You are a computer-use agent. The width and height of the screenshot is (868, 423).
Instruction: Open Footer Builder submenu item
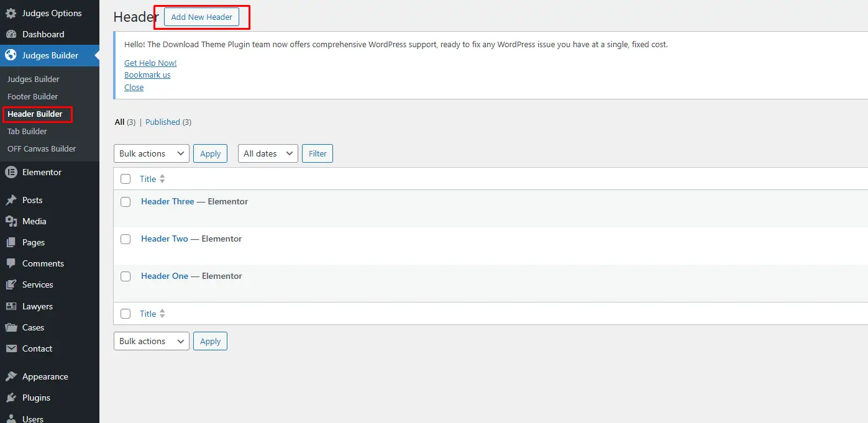point(33,96)
